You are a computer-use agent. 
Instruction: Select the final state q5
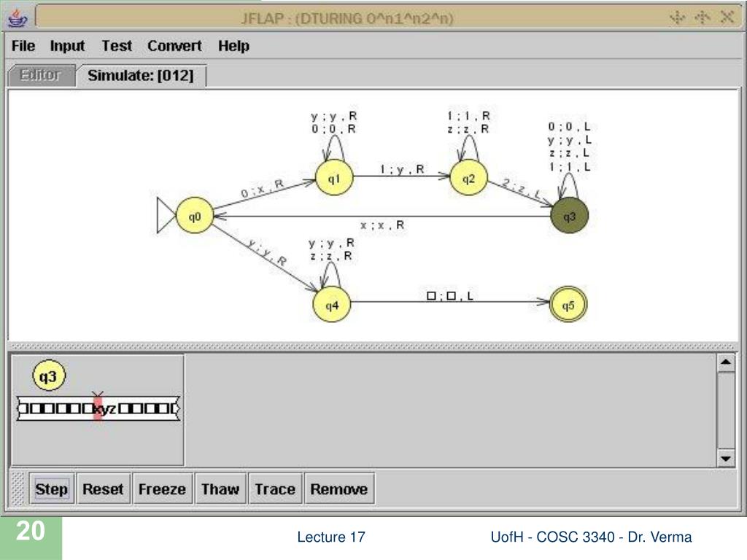point(568,305)
